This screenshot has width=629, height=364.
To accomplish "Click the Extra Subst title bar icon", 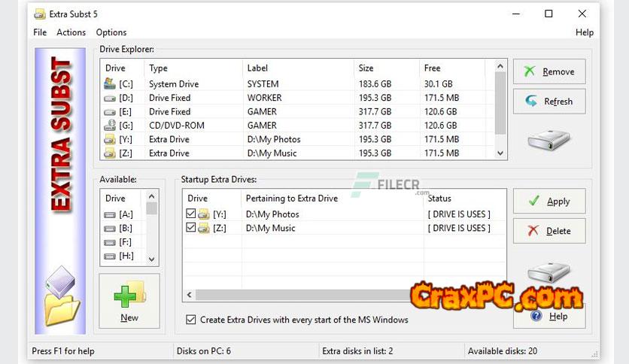I will pyautogui.click(x=40, y=14).
